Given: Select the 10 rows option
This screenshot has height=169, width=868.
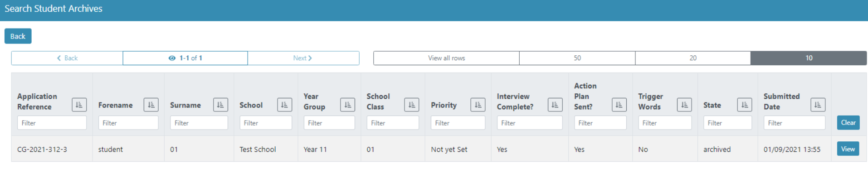Looking at the screenshot, I should click(x=809, y=58).
